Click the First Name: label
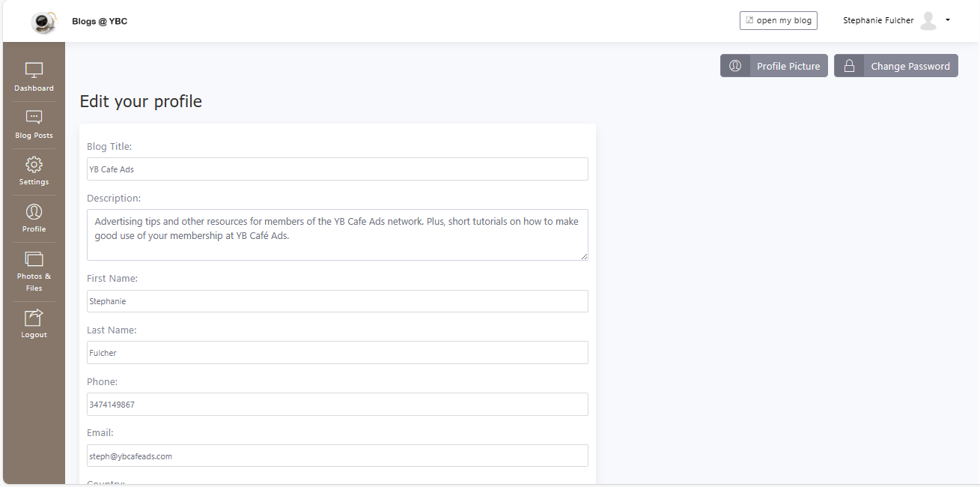Screen dimensions: 980x487 click(x=112, y=279)
